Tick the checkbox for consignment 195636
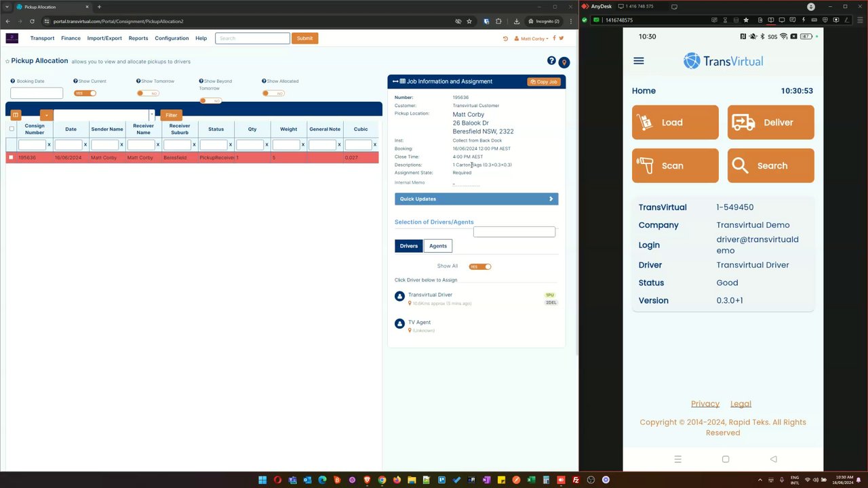The width and height of the screenshot is (868, 488). [x=11, y=157]
